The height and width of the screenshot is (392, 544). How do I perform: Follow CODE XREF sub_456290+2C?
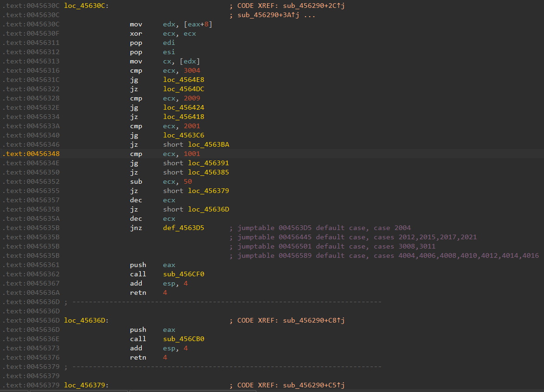click(309, 6)
